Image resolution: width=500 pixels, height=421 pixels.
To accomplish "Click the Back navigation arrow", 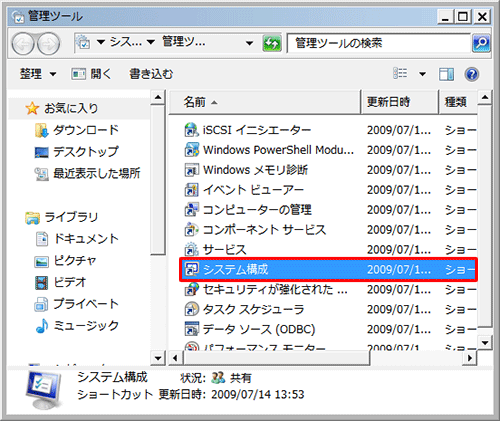I will [23, 44].
